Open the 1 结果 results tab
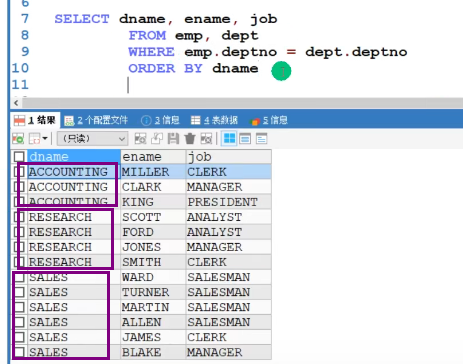 tap(35, 120)
